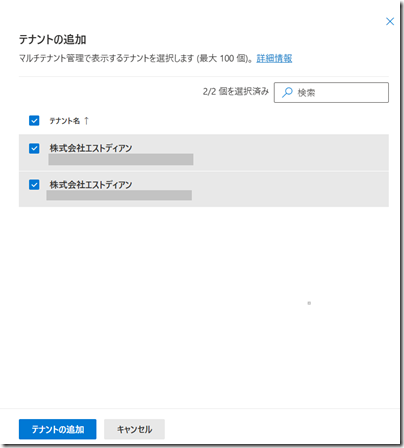
Task: Click the magnifier icon in the 検索 box
Action: [287, 92]
